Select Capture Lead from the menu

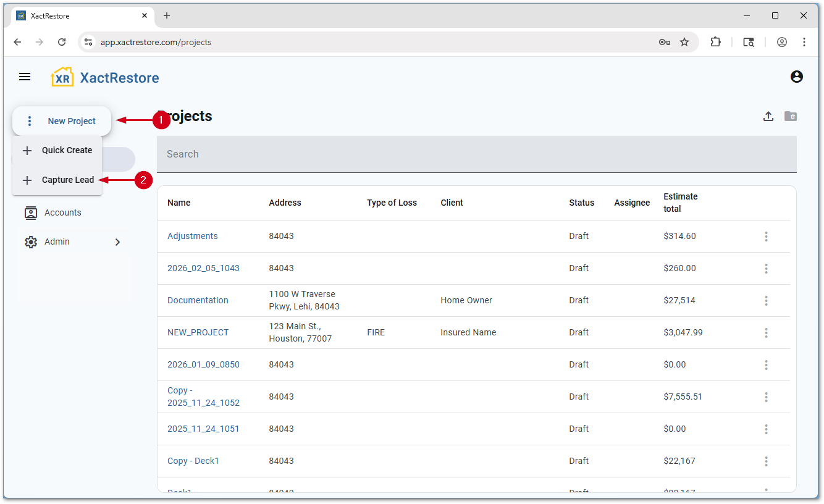click(67, 180)
